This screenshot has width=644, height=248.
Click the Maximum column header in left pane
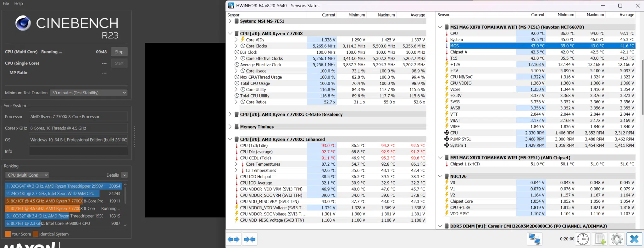click(386, 15)
